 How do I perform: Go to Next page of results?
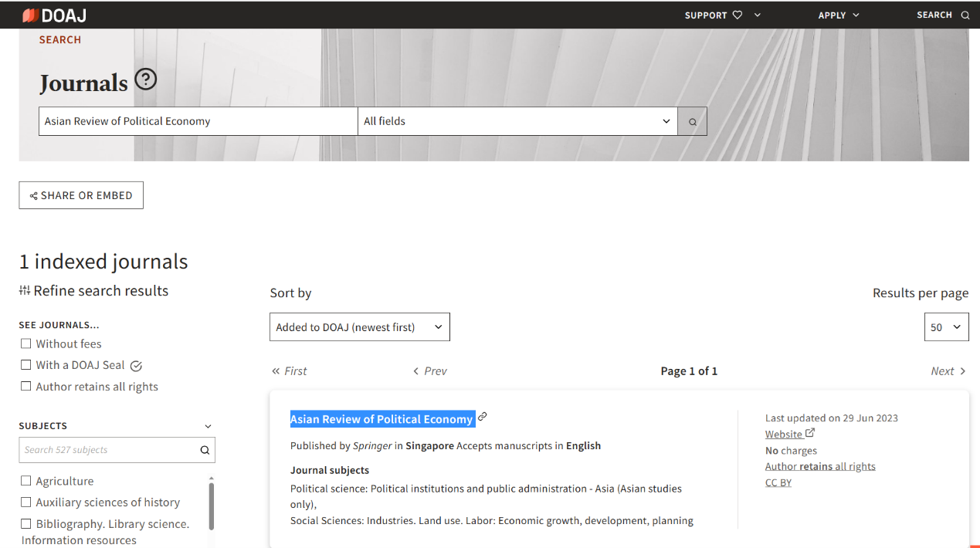click(x=948, y=371)
